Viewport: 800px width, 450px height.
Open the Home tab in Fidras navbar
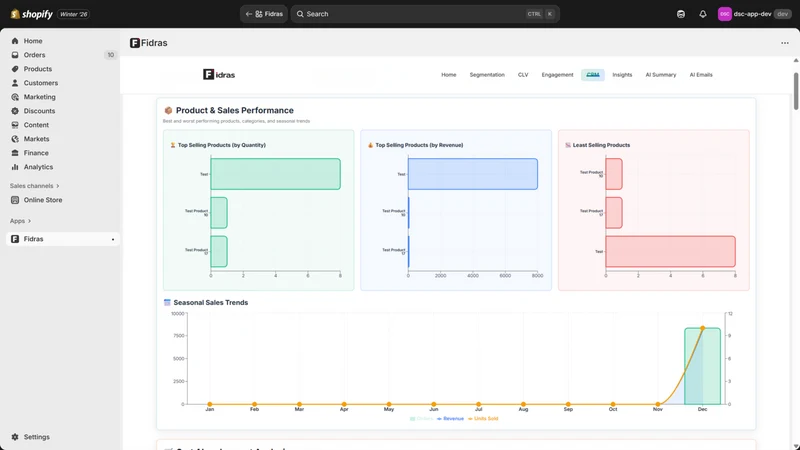(x=448, y=74)
